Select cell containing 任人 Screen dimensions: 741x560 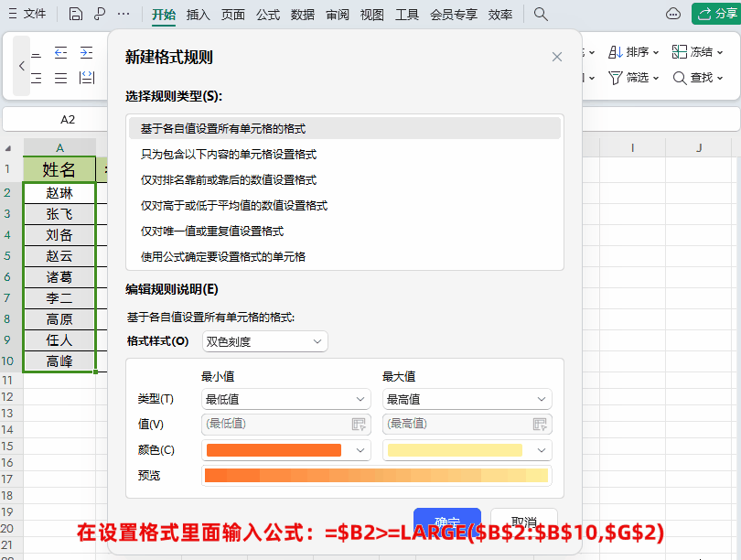(x=59, y=339)
